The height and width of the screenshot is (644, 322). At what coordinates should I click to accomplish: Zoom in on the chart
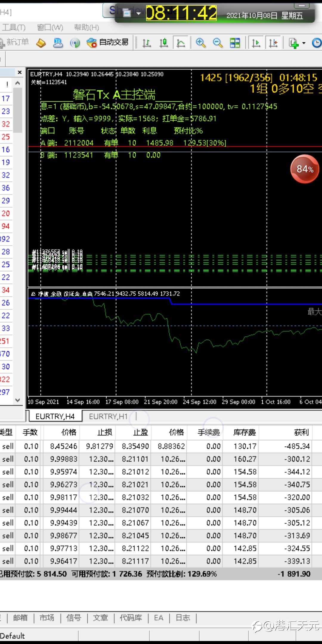pos(200,43)
